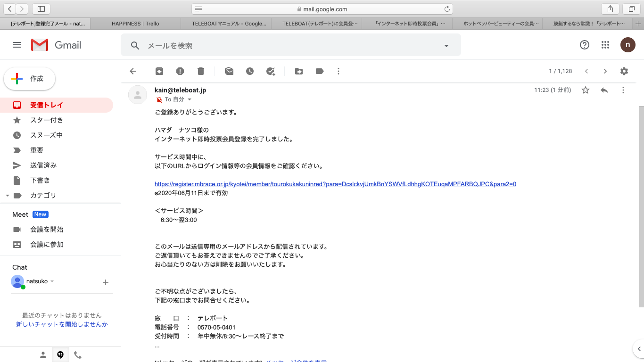Add the email to Tasks
Screen dimensions: 644x362
click(x=271, y=71)
